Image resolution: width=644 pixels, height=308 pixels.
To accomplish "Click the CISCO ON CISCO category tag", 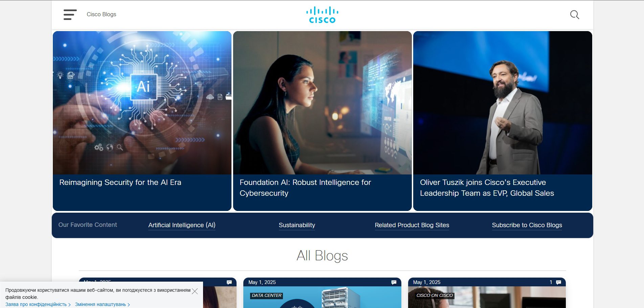I will (435, 295).
